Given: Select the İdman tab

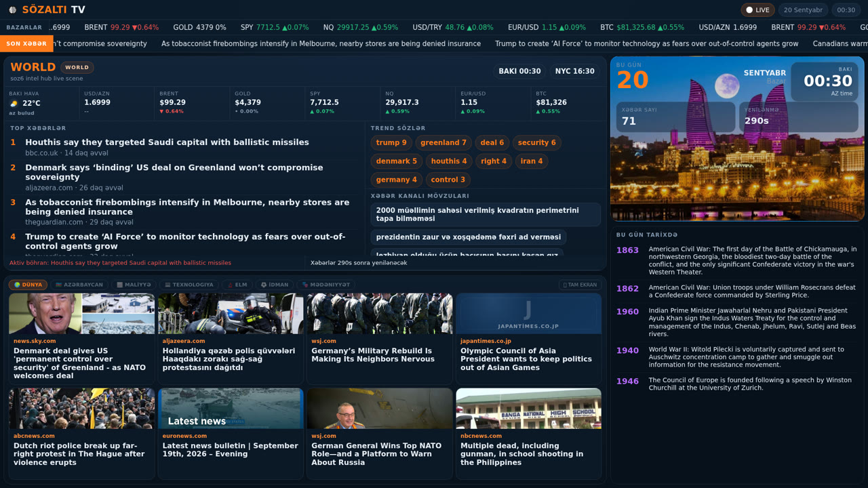Looking at the screenshot, I should coord(274,285).
